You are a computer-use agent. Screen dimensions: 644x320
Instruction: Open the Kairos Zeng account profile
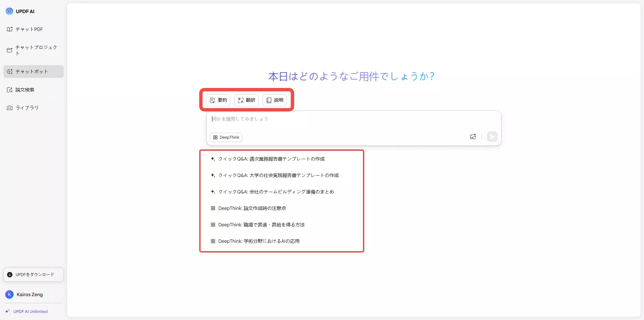24,294
